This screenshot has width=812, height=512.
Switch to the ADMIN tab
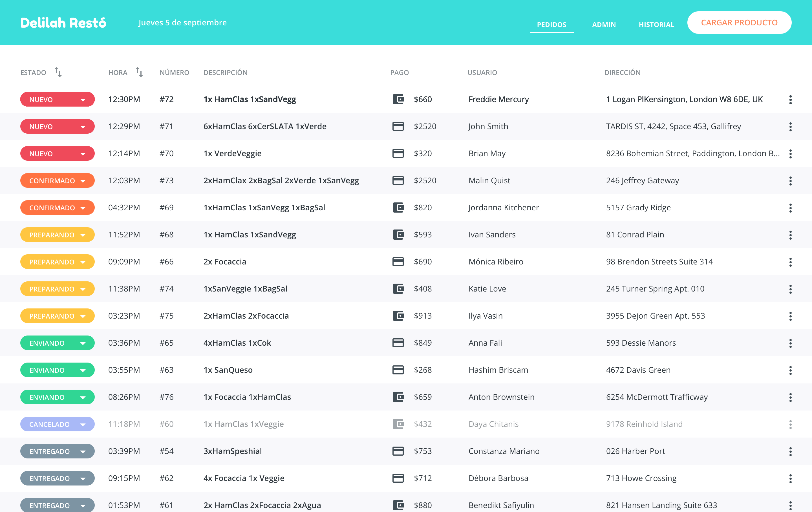(x=604, y=24)
